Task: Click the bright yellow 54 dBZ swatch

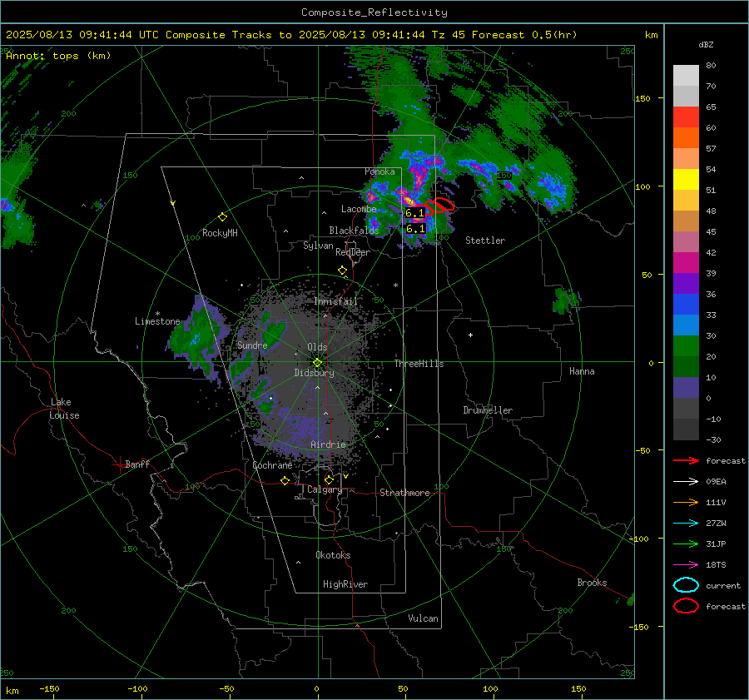Action: [686, 179]
